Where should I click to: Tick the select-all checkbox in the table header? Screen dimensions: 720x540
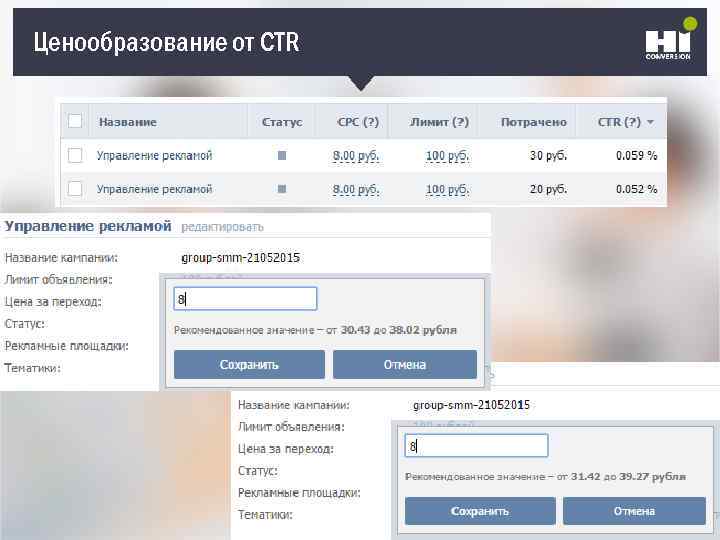(x=75, y=121)
